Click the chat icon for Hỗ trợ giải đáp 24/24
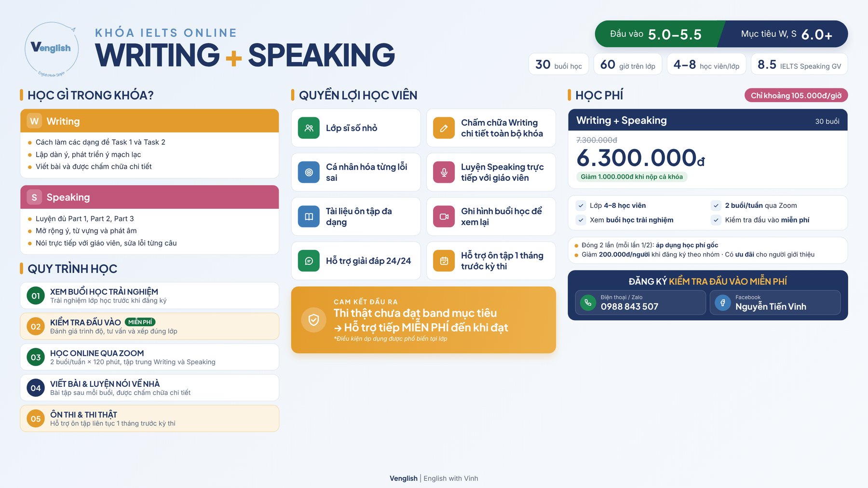The height and width of the screenshot is (488, 868). click(x=309, y=261)
